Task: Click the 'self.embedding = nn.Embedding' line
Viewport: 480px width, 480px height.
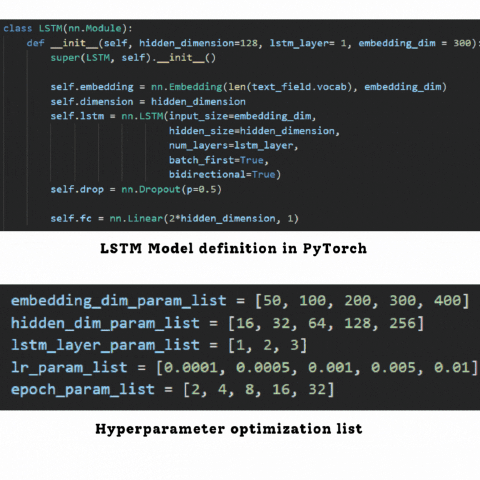Action: (x=248, y=87)
